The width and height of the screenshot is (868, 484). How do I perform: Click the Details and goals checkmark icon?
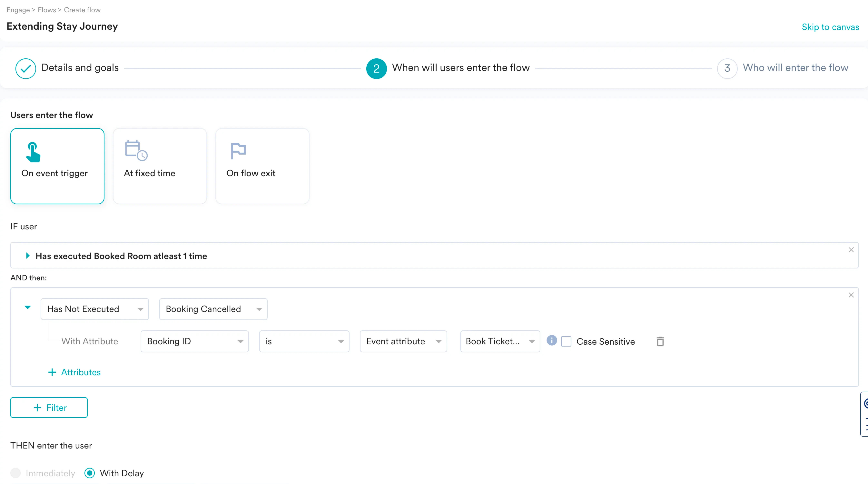tap(26, 68)
